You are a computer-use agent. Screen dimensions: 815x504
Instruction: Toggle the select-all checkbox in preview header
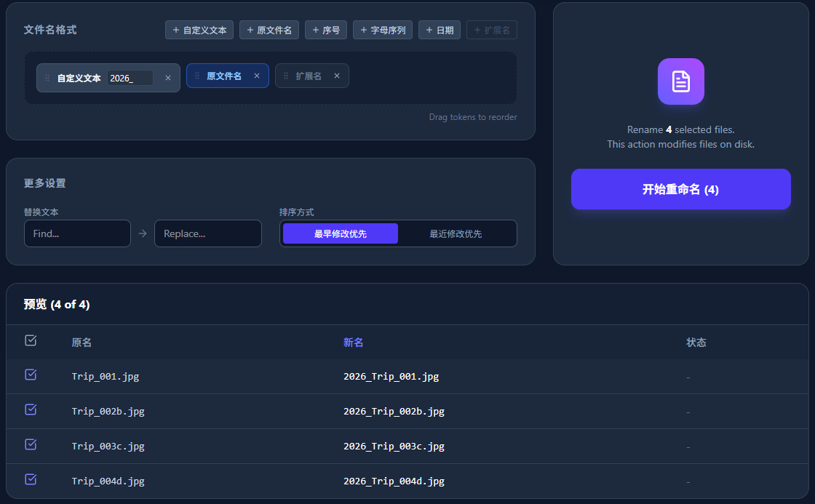click(x=31, y=340)
